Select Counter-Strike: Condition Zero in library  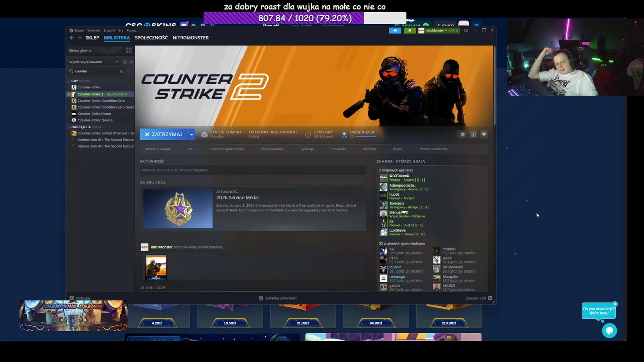click(101, 101)
